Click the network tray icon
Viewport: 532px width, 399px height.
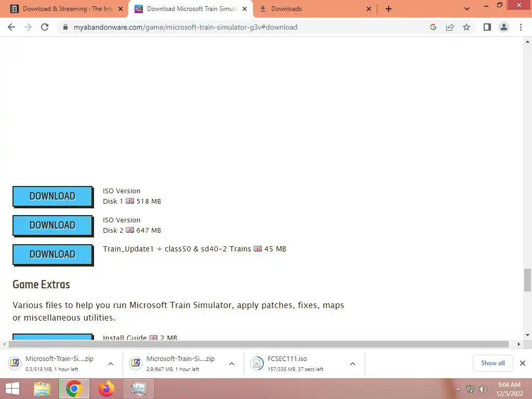point(471,389)
